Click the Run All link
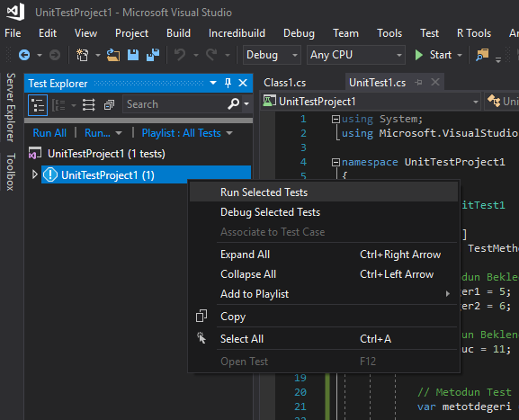 pos(49,133)
